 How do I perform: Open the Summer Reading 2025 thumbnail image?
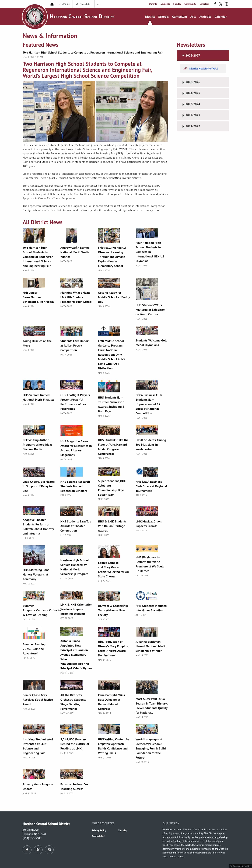34,633
